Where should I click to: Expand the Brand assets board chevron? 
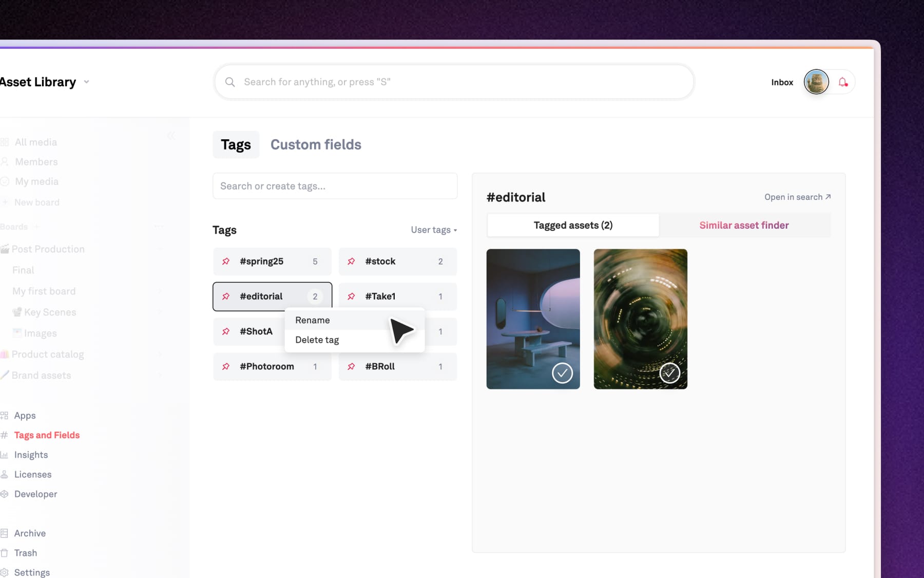pos(160,376)
